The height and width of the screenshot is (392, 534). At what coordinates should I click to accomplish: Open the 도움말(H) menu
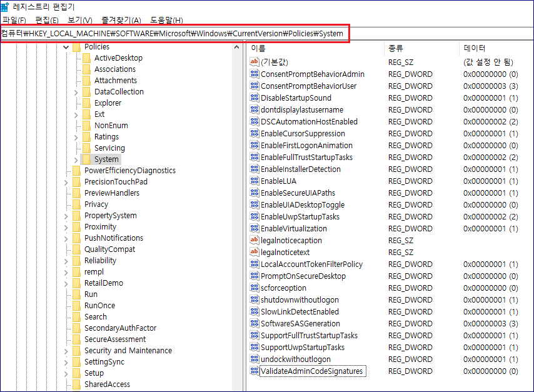click(166, 20)
